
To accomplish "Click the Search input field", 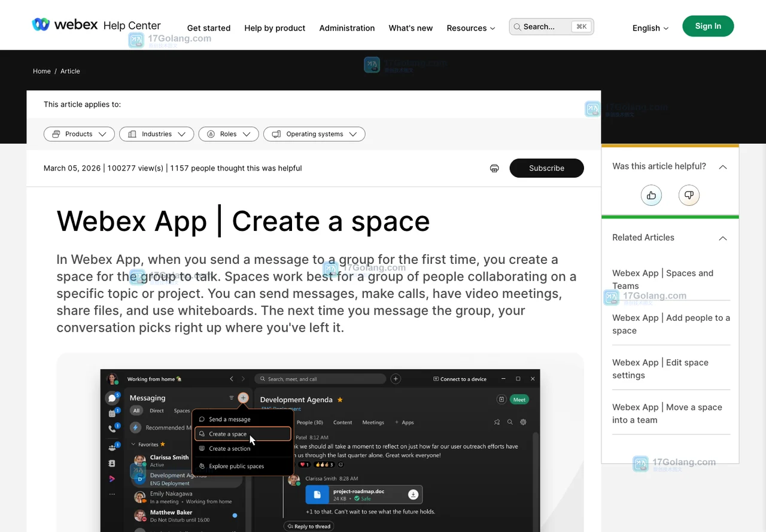I will click(x=551, y=26).
